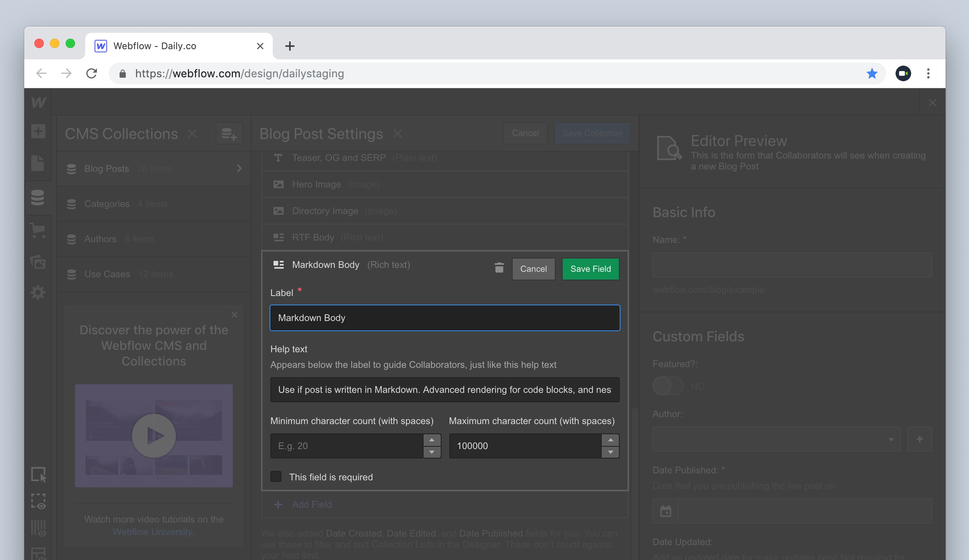Click the plus beside the Author dropdown
Screen dimensions: 969x560
(919, 439)
